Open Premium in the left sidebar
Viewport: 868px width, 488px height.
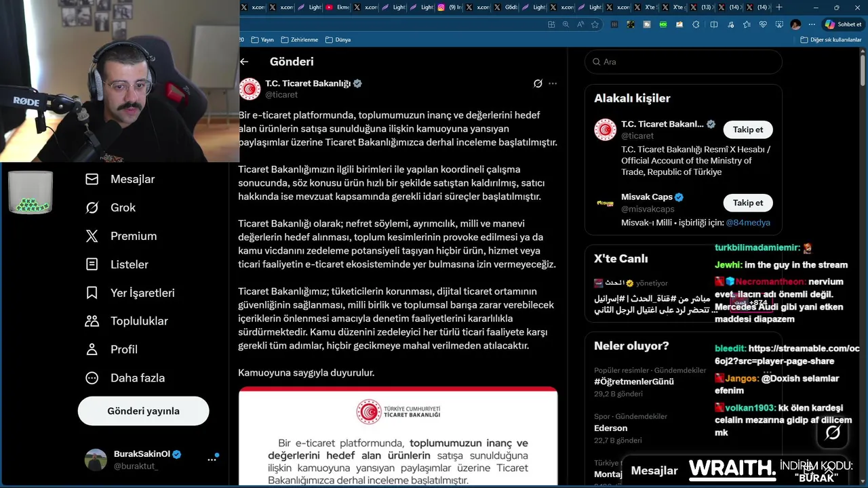click(121, 236)
